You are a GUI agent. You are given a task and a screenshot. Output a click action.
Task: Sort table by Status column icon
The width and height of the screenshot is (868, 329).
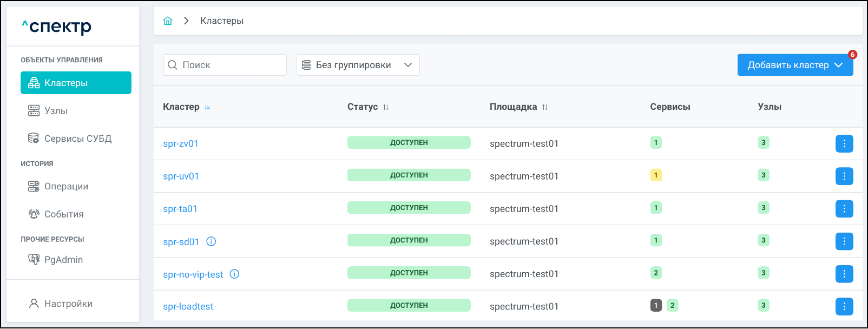386,107
